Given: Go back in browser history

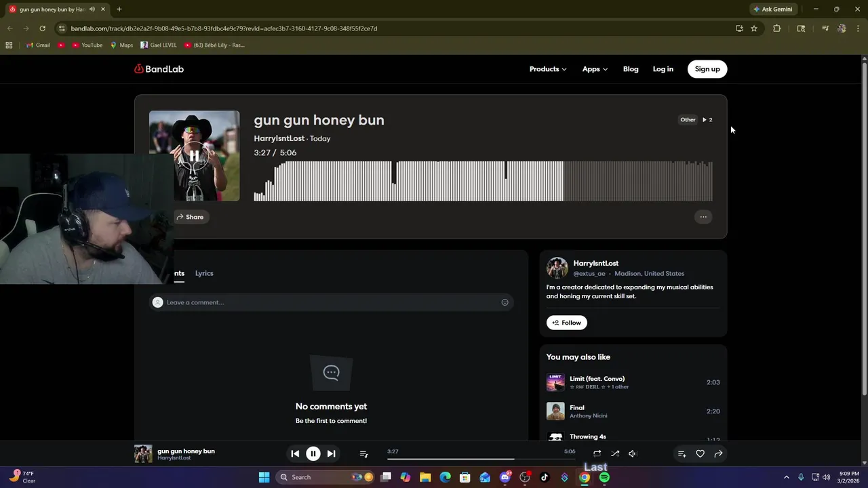Looking at the screenshot, I should pos(9,28).
